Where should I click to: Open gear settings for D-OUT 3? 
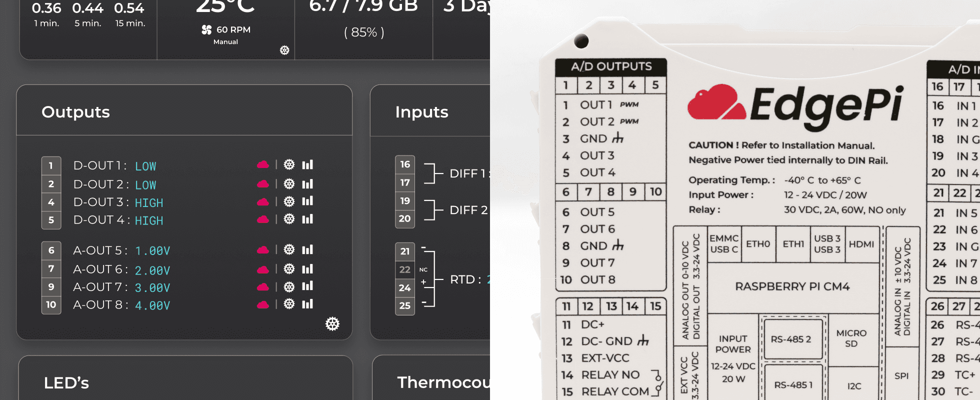coord(289,201)
